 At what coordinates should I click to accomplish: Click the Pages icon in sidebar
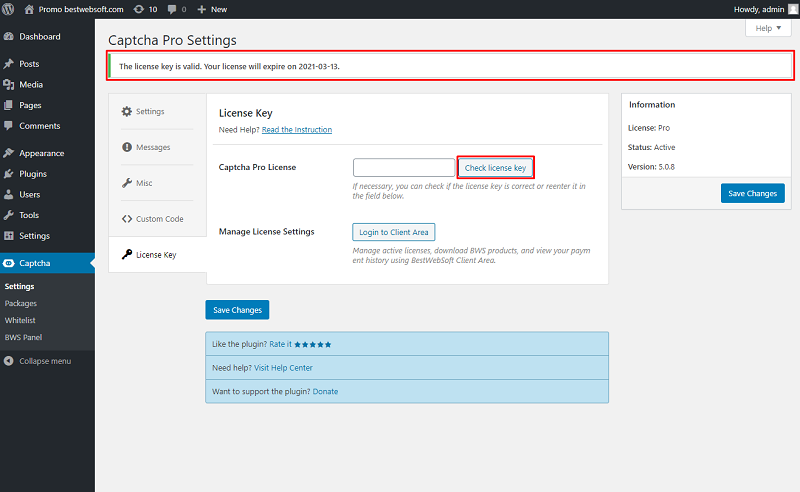click(x=8, y=105)
